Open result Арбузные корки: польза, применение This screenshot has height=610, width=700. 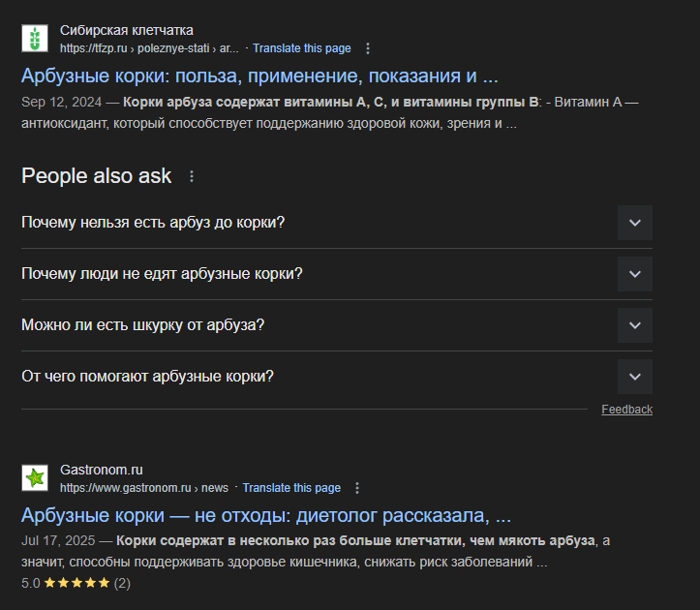259,76
